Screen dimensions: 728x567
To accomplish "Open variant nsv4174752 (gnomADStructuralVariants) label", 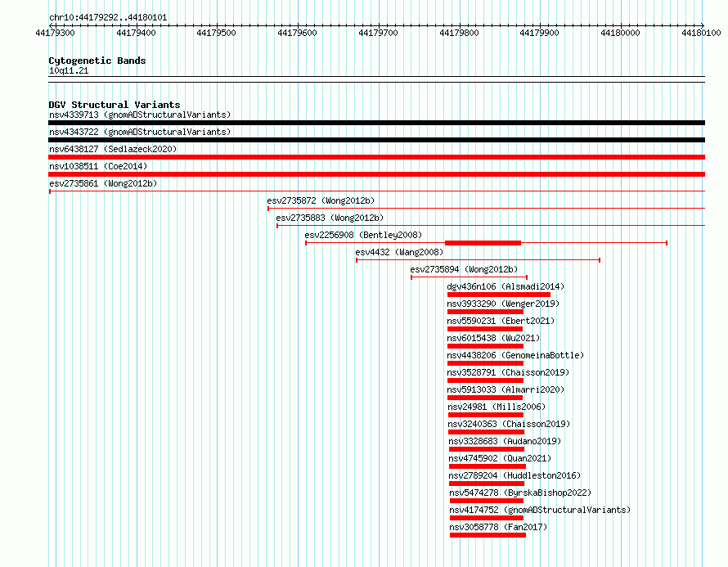I will [540, 510].
